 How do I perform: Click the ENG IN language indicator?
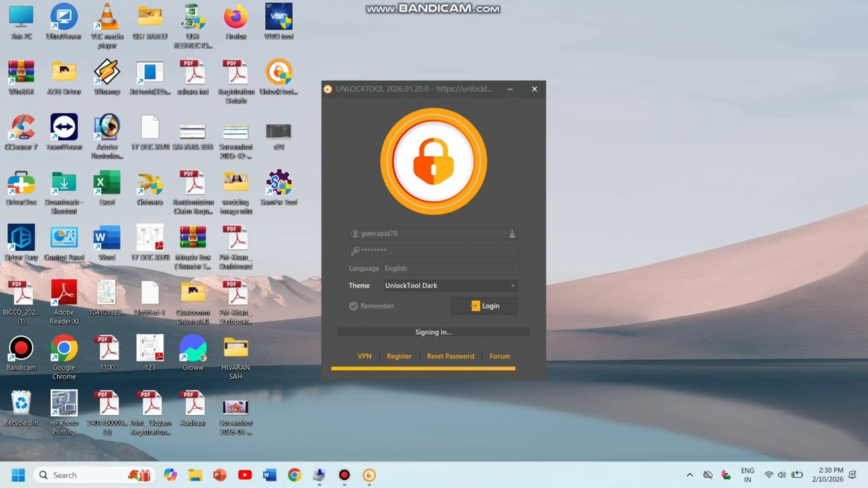pyautogui.click(x=747, y=475)
